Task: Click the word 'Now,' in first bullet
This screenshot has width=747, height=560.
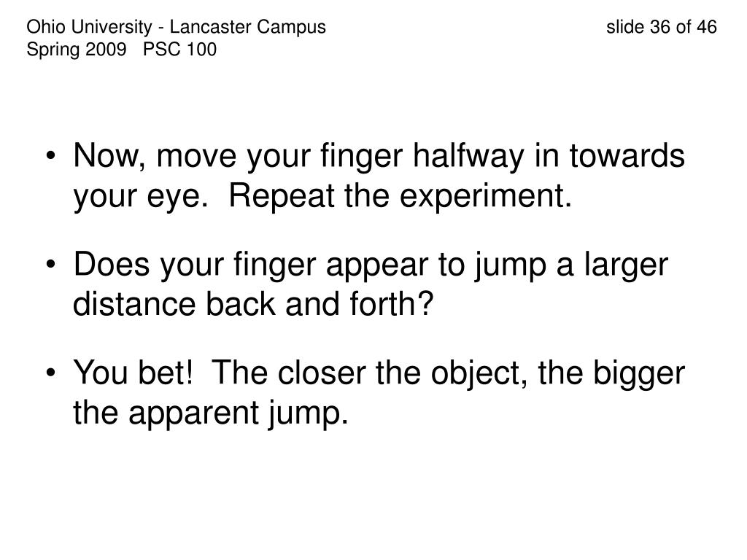Action: pos(109,156)
